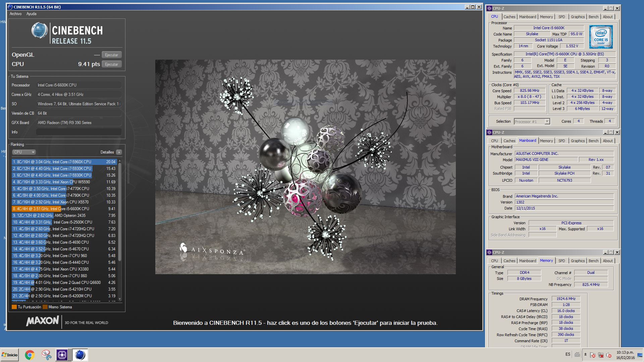Open Chrome from the taskbar
Screen dimensions: 644x362
(30, 355)
